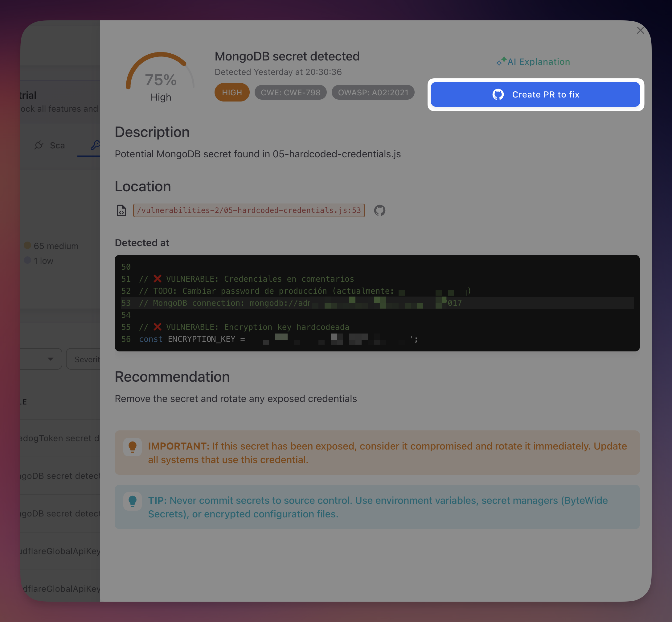
Task: Open the left panel filter dropdown arrow
Action: click(51, 359)
